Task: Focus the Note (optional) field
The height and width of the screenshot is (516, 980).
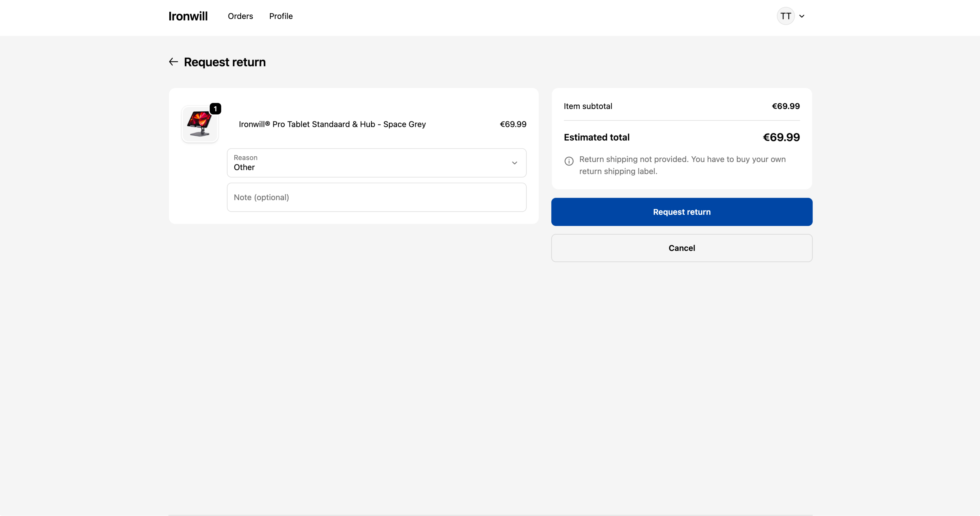Action: coord(377,197)
